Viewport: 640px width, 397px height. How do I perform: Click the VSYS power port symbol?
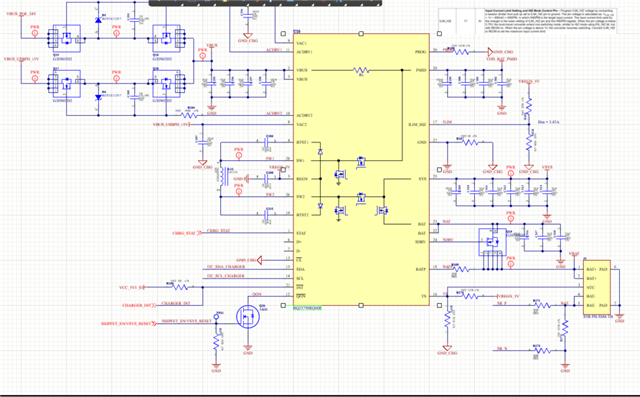click(547, 168)
